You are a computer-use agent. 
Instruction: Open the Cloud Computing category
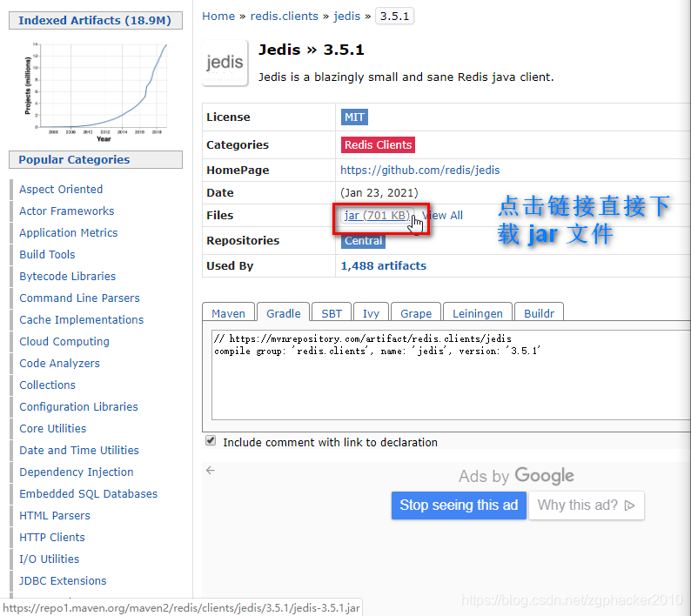point(64,341)
